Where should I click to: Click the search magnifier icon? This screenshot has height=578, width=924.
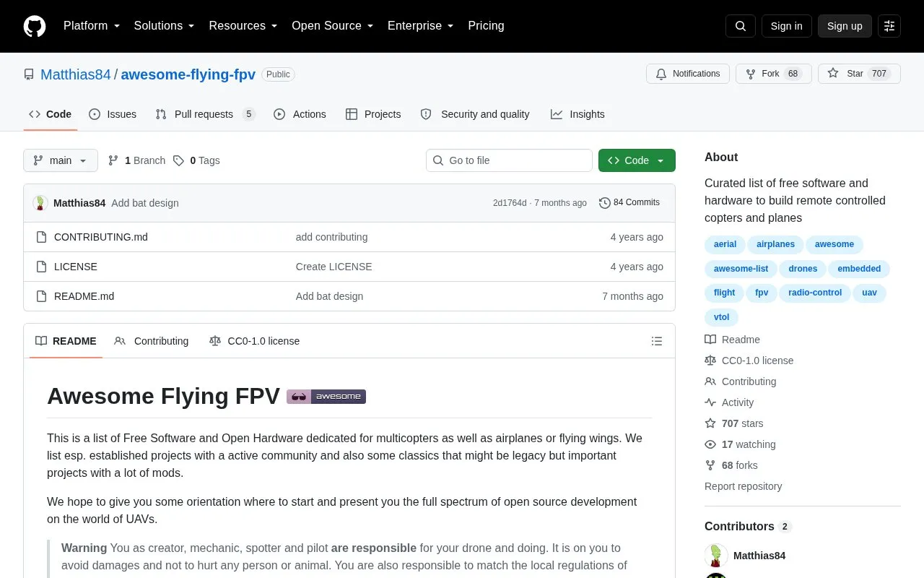pyautogui.click(x=741, y=26)
